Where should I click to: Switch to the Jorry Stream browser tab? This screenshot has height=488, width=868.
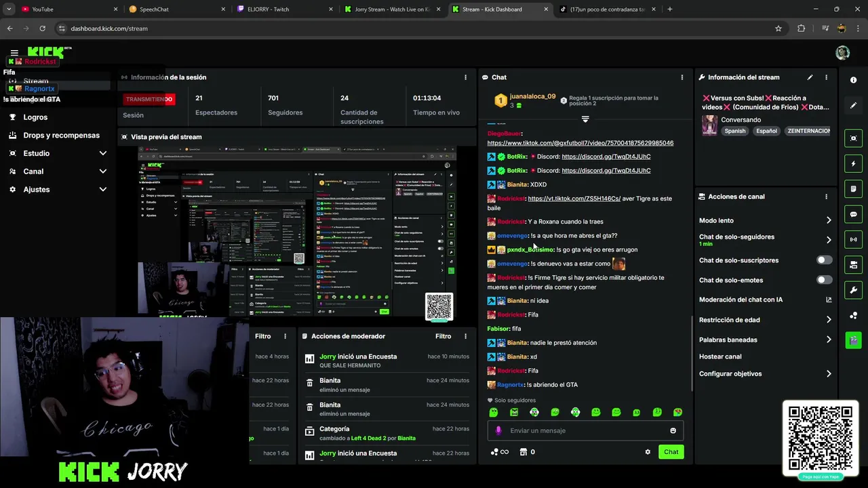pyautogui.click(x=392, y=9)
